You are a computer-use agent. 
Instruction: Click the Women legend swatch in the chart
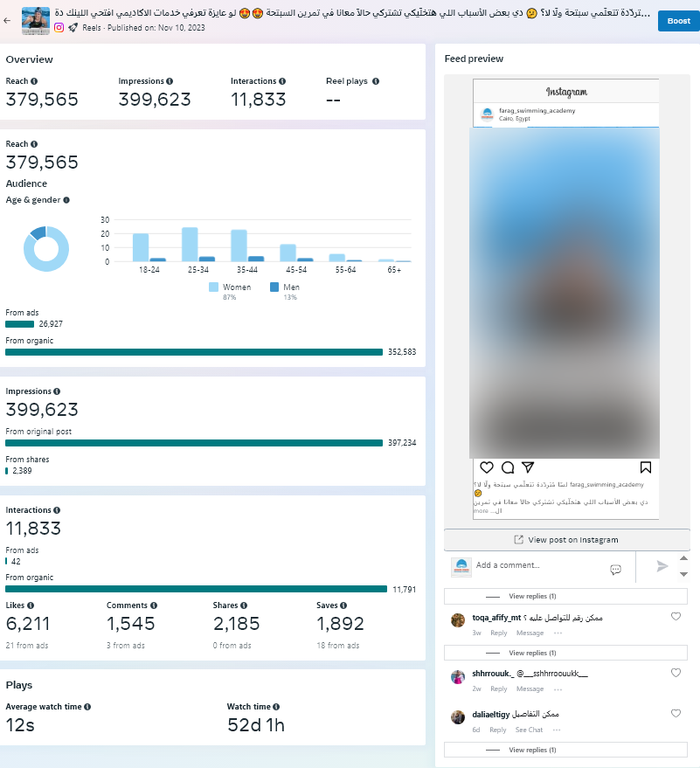coord(214,287)
